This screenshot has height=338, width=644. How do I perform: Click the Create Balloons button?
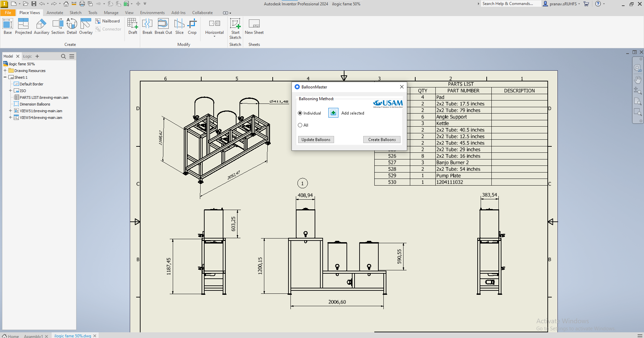[x=382, y=140]
